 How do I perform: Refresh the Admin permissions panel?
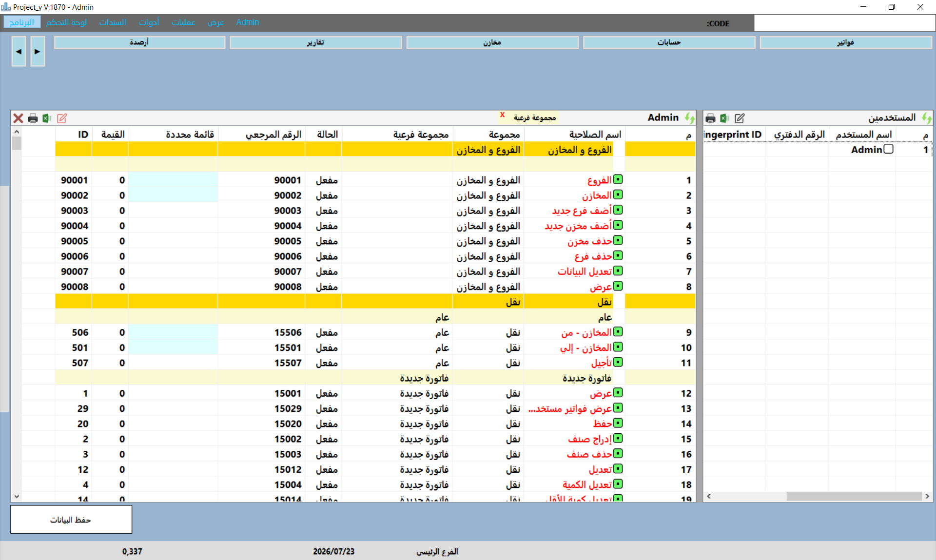(689, 118)
